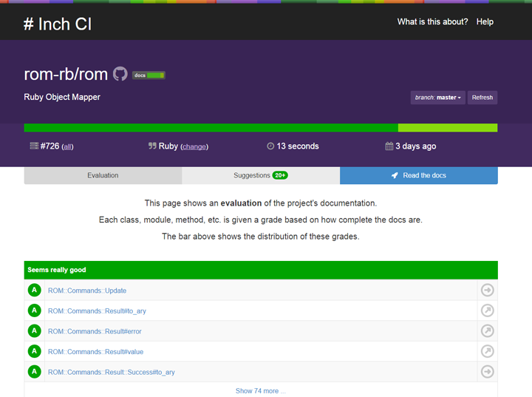Click the (all) builds link
532x397 pixels.
[x=67, y=146]
